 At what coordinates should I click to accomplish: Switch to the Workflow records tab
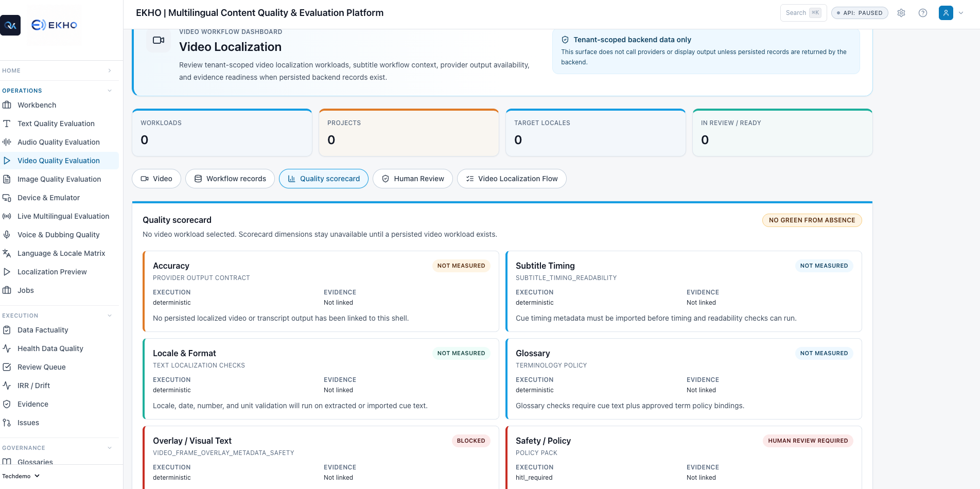point(230,179)
